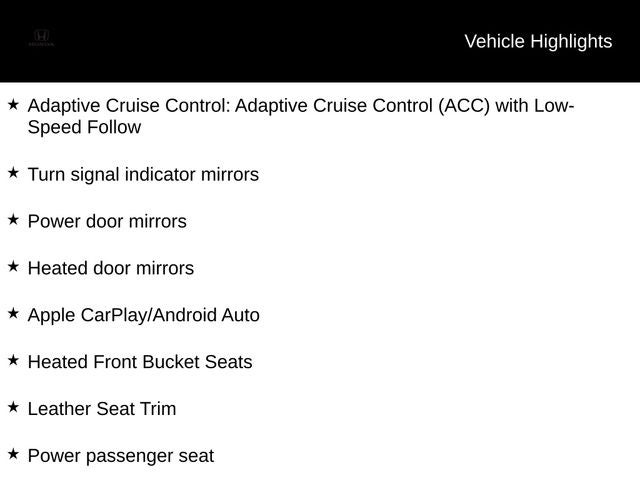Click the star beside Turn signal indicator mirrors
Image resolution: width=640 pixels, height=480 pixels.
pos(13,173)
